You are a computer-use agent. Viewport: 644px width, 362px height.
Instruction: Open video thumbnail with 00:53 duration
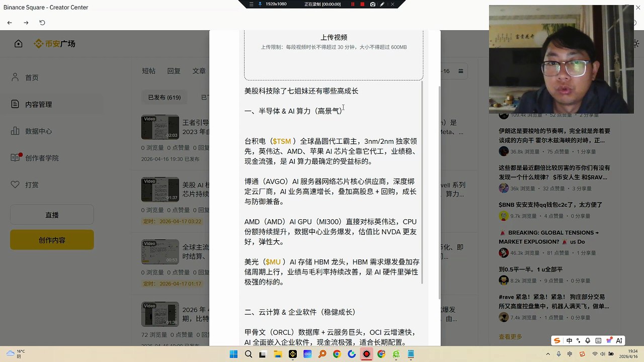coord(160,252)
